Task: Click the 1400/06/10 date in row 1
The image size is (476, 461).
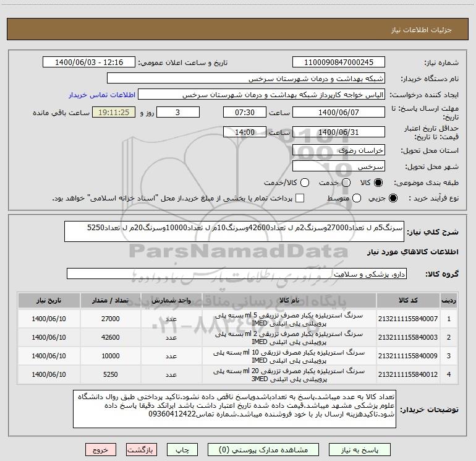Action: point(49,319)
